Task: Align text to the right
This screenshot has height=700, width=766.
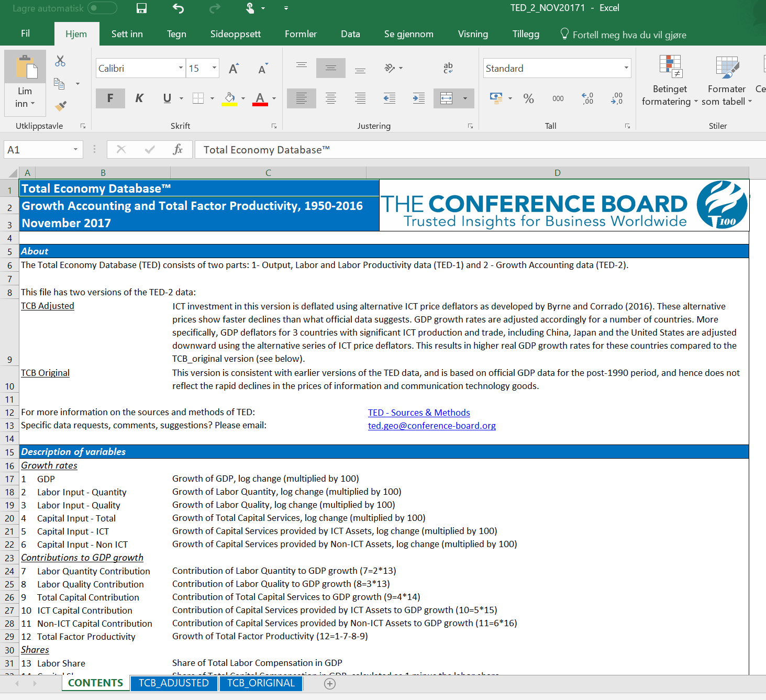Action: tap(360, 98)
